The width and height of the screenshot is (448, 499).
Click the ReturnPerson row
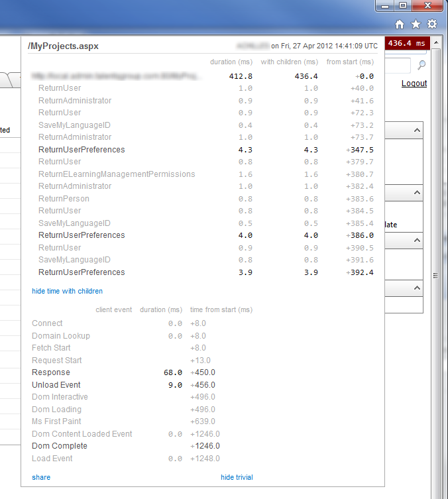pos(202,199)
